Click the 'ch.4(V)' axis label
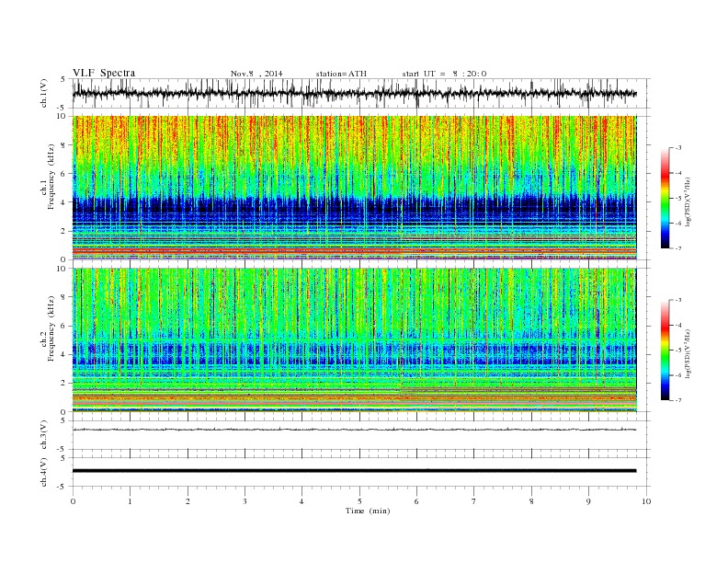The image size is (728, 563). pyautogui.click(x=43, y=472)
